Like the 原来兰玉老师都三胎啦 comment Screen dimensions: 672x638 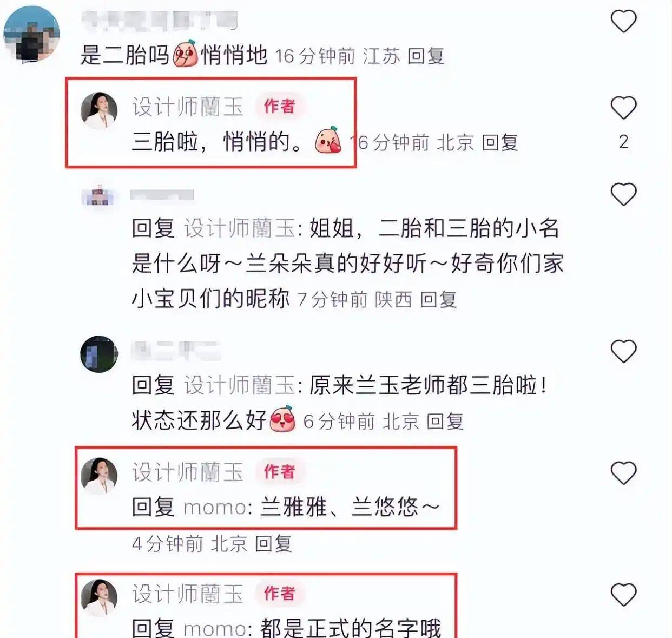[x=623, y=352]
